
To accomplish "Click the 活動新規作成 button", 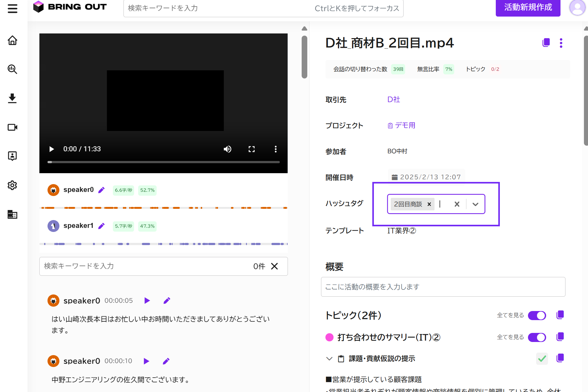I will (528, 8).
